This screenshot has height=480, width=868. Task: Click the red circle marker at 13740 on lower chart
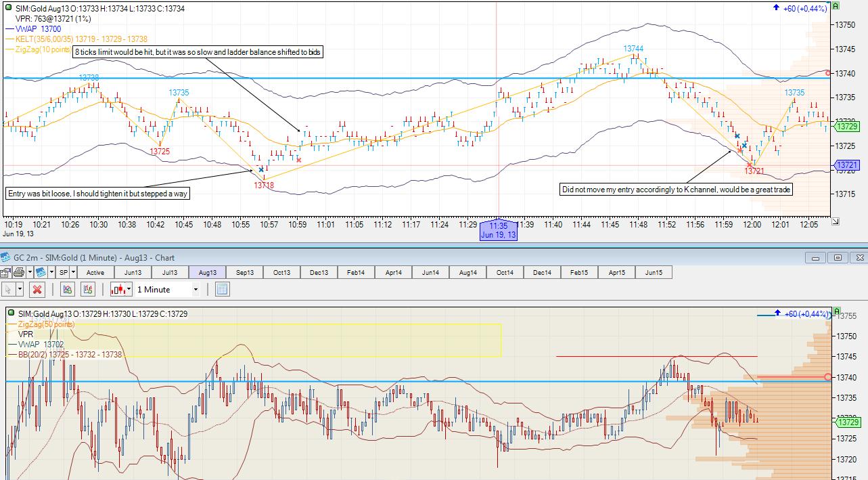click(x=827, y=377)
